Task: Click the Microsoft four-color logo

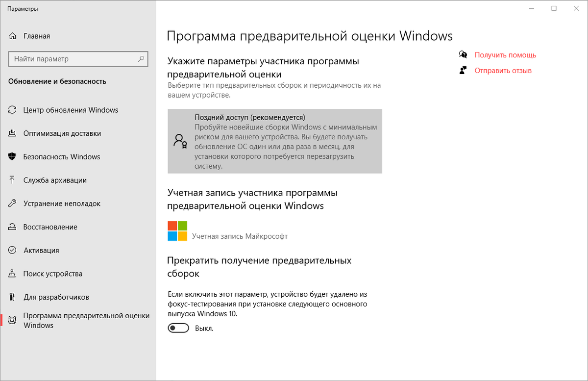Action: coord(177,231)
